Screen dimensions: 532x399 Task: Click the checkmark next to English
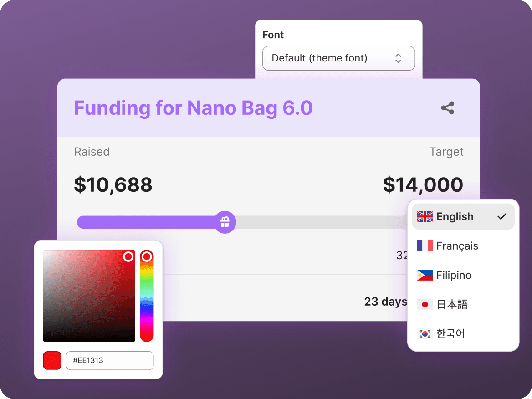[x=502, y=216]
